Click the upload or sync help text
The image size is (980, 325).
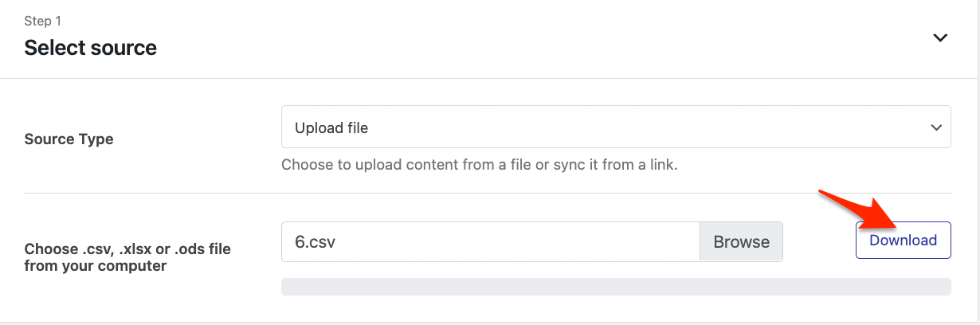click(479, 166)
